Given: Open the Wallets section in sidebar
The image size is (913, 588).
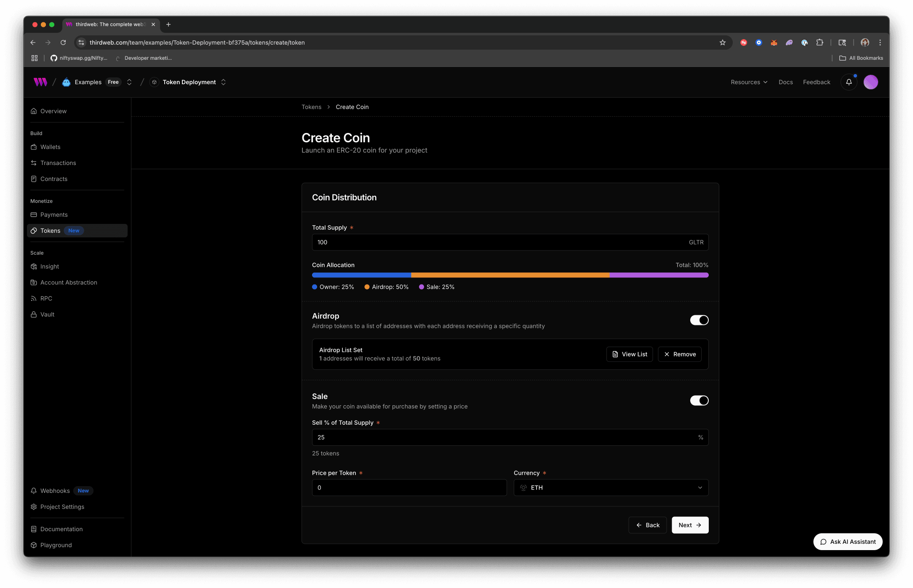Looking at the screenshot, I should pos(51,146).
